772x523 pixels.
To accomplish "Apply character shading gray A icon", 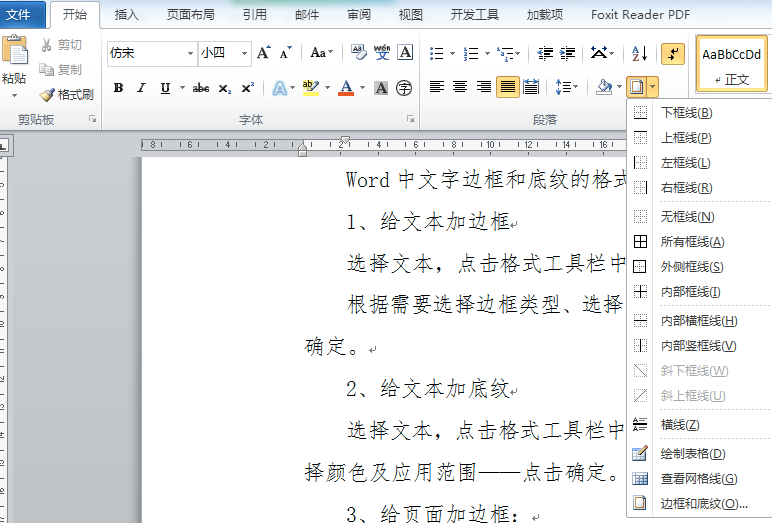I will tap(381, 88).
